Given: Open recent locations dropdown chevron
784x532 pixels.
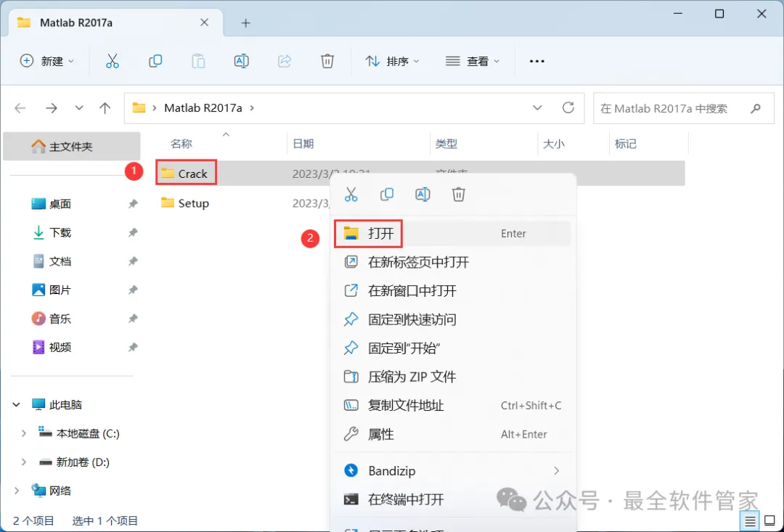Looking at the screenshot, I should click(79, 108).
